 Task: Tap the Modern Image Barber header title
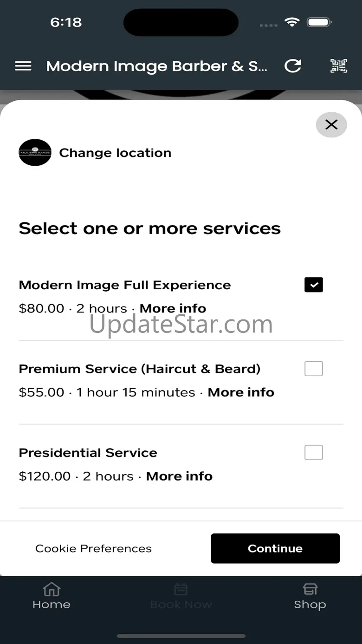coord(156,66)
